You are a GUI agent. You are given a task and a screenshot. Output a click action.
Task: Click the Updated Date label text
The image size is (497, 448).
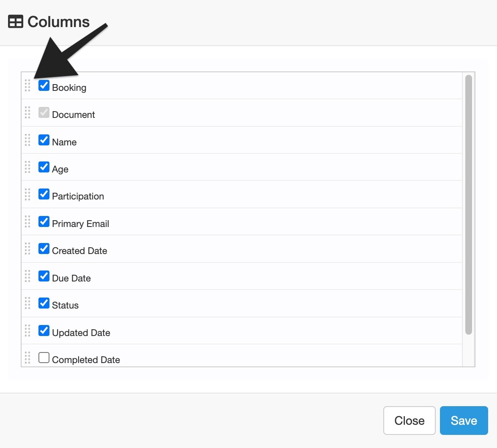81,333
